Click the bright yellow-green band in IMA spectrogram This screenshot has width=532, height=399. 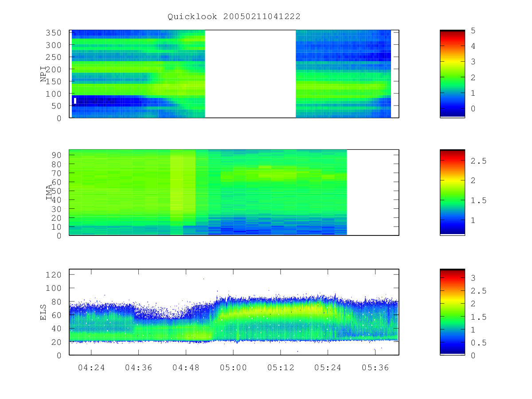tap(183, 192)
